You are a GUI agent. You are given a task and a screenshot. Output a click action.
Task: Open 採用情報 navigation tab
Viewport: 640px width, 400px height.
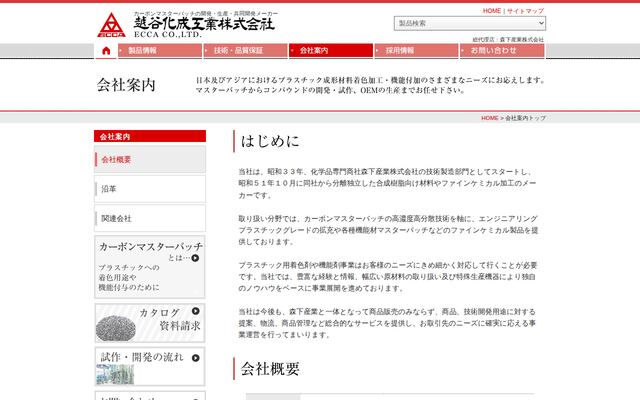(417, 51)
